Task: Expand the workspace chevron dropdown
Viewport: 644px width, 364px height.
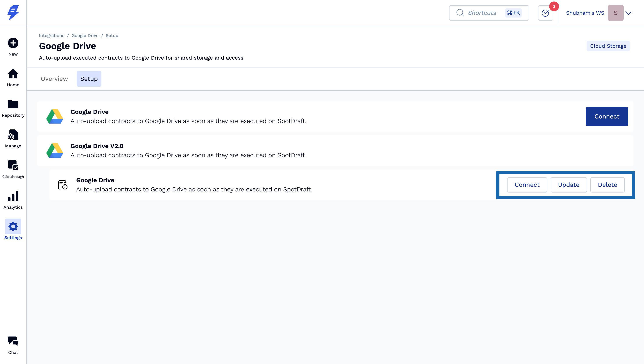Action: pos(628,13)
